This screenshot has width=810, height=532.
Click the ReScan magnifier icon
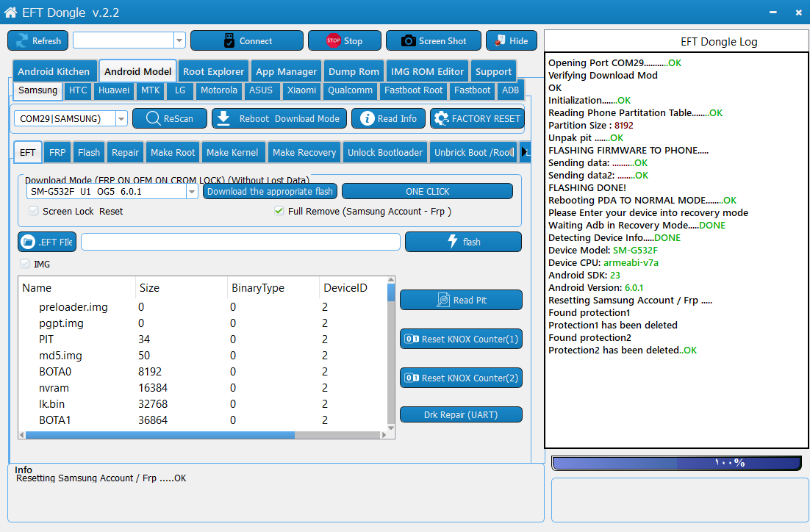[x=154, y=118]
